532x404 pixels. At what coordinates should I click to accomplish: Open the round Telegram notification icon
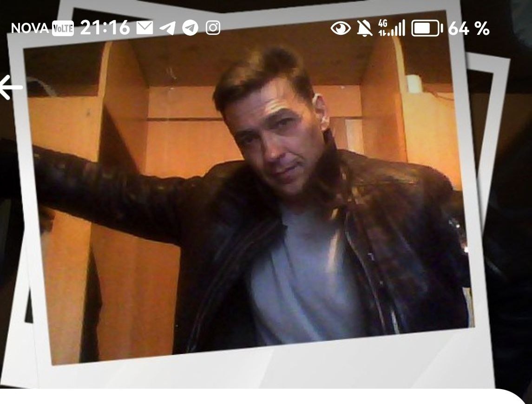click(x=190, y=28)
